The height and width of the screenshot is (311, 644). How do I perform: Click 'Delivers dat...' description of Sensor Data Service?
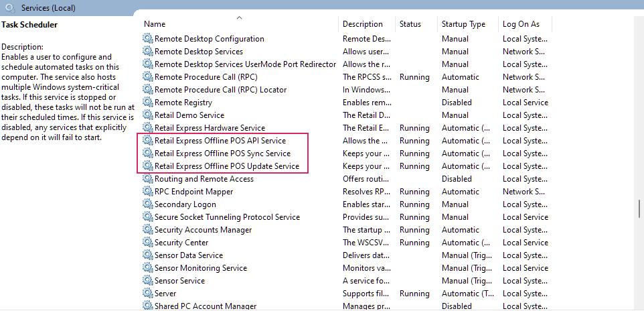tap(367, 255)
